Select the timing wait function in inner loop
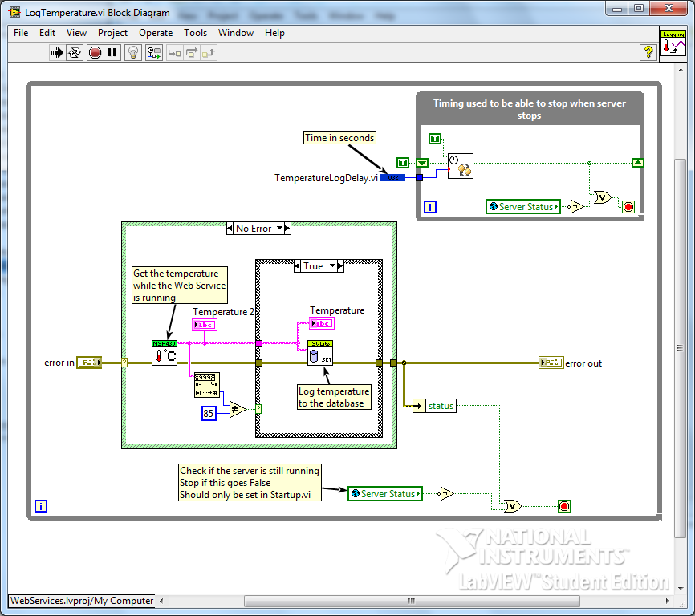The image size is (695, 616). click(x=461, y=166)
